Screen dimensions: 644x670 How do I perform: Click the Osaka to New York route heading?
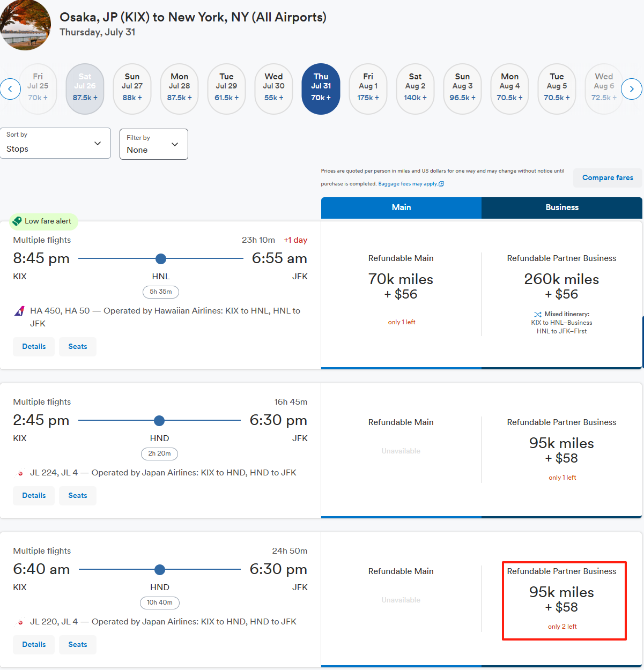tap(193, 17)
